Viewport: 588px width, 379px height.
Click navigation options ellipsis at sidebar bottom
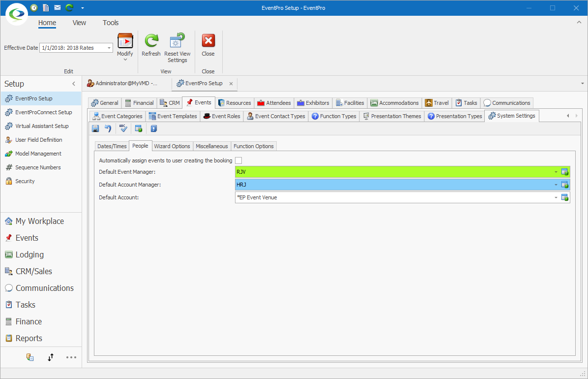tap(71, 357)
